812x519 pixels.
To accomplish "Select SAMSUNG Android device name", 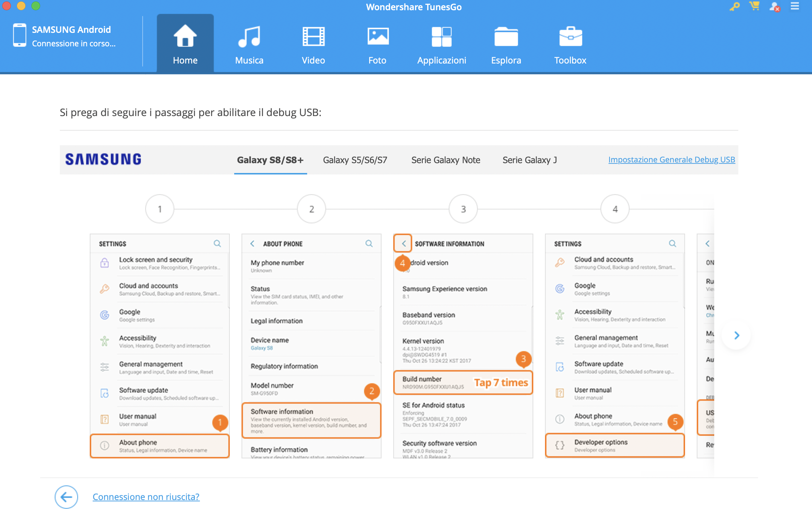I will pyautogui.click(x=71, y=30).
